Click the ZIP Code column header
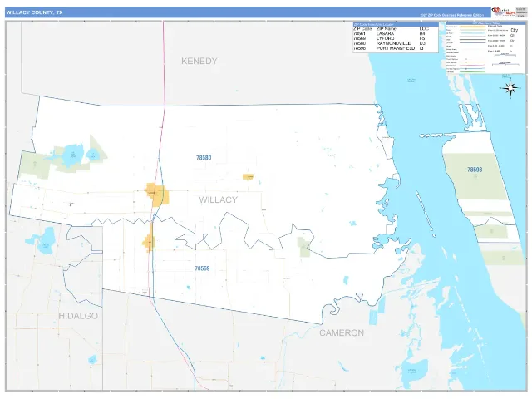Screen dimensions: 532x399 (x=362, y=29)
